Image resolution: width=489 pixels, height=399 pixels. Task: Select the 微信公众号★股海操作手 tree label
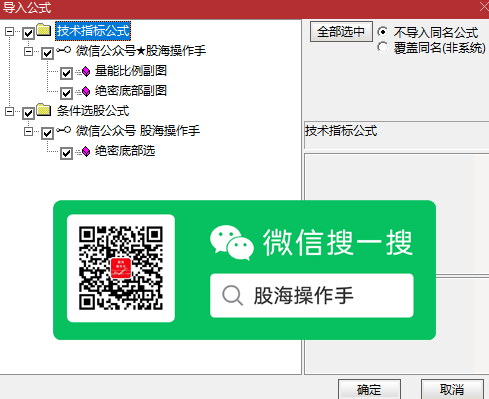click(x=141, y=51)
